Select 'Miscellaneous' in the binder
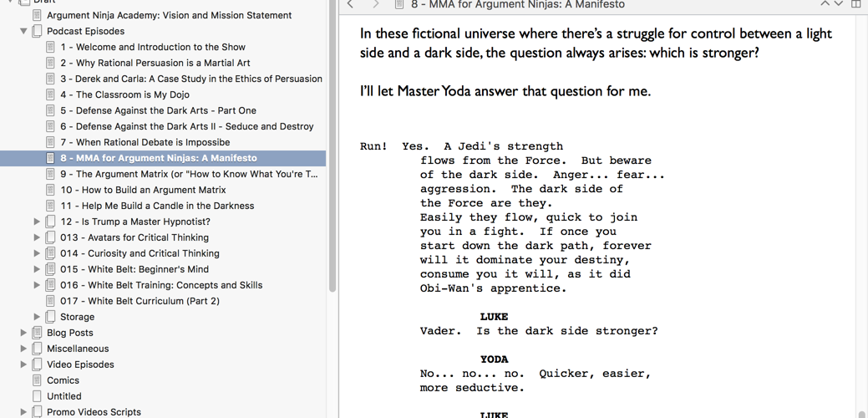Image resolution: width=868 pixels, height=418 pixels. pyautogui.click(x=78, y=349)
